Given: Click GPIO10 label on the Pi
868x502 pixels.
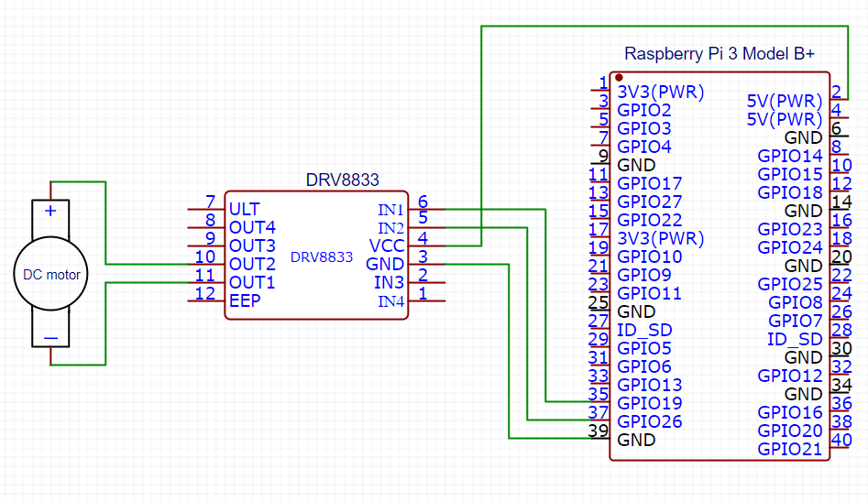Looking at the screenshot, I should click(x=649, y=256).
